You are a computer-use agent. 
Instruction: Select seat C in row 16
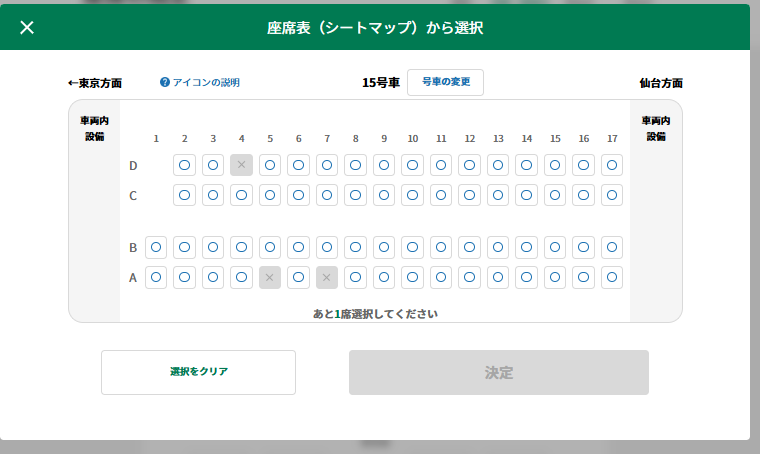click(x=583, y=195)
